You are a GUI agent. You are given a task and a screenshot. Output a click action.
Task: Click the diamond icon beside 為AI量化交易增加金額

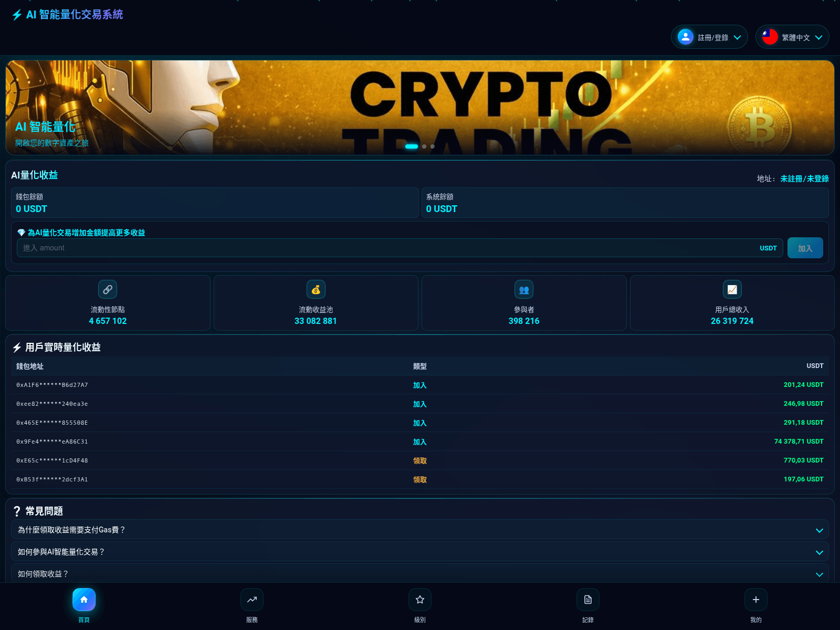tap(22, 233)
